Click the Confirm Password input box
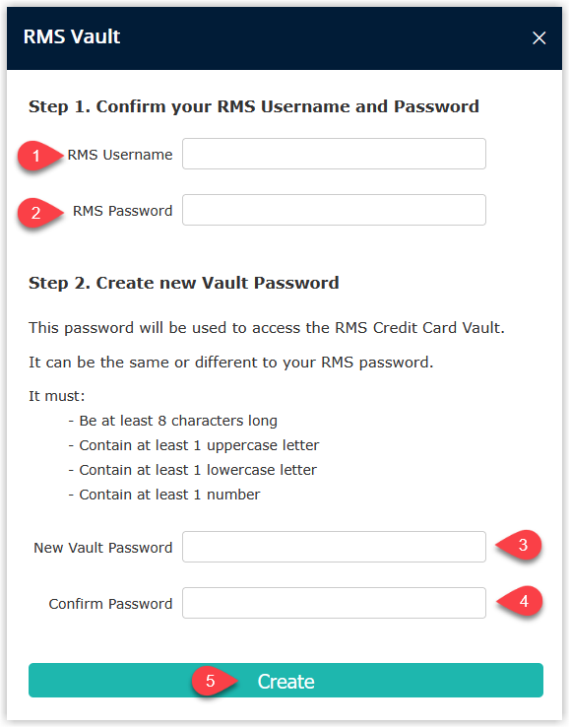This screenshot has width=570, height=728. pos(334,603)
